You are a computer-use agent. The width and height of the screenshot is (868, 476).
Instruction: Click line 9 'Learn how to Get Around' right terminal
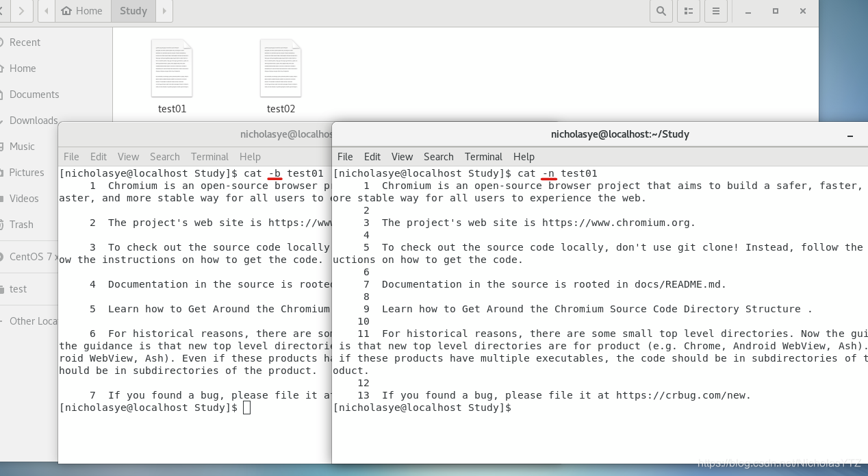tap(597, 309)
